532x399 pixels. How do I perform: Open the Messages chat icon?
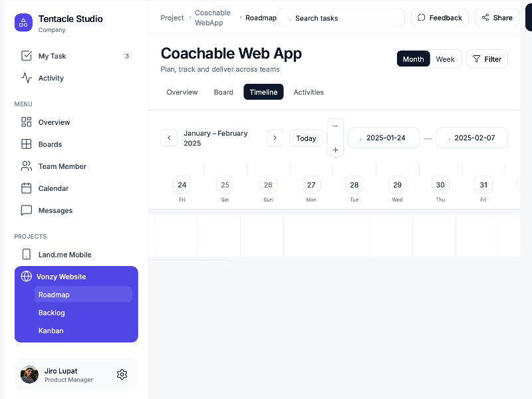[x=27, y=210]
